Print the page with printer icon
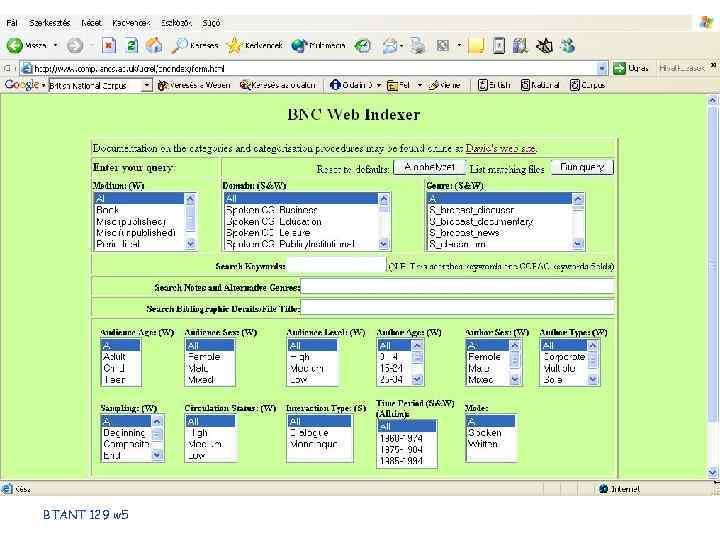This screenshot has width=720, height=540. pyautogui.click(x=417, y=45)
